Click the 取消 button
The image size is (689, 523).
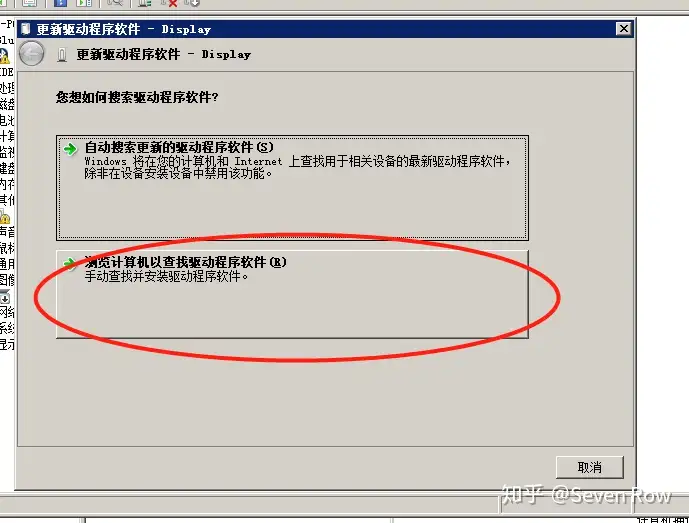tap(589, 467)
